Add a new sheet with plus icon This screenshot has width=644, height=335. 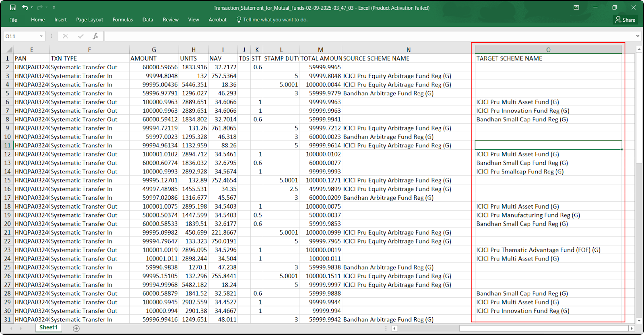click(x=76, y=328)
